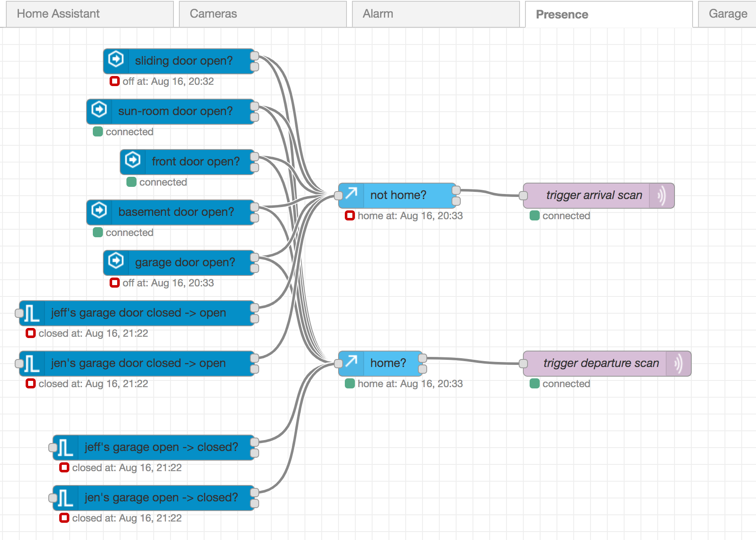Click the signal icon on trigger departure scan
This screenshot has height=540, width=756.
click(678, 364)
